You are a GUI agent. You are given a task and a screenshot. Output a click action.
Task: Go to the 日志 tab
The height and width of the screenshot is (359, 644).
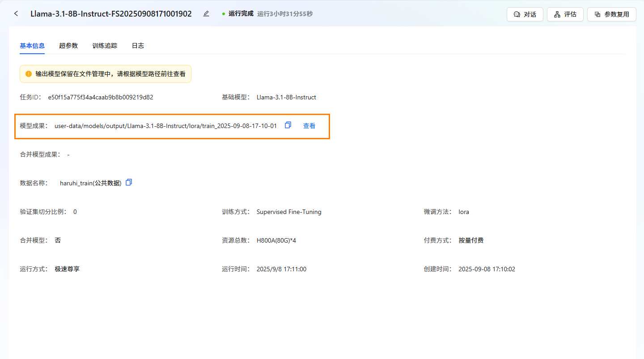coord(138,46)
